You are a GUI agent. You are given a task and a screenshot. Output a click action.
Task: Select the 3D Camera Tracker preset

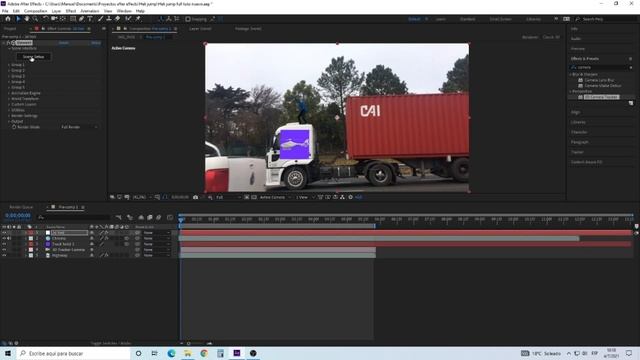[x=602, y=97]
